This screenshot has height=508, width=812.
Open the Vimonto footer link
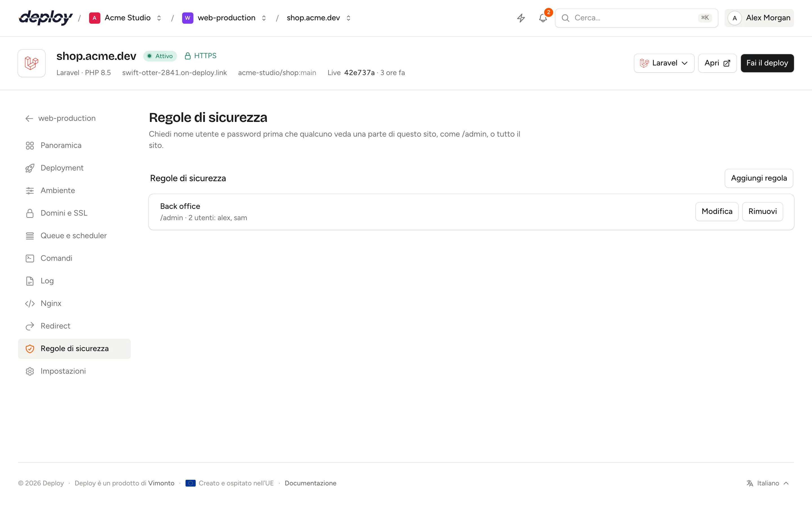(161, 483)
